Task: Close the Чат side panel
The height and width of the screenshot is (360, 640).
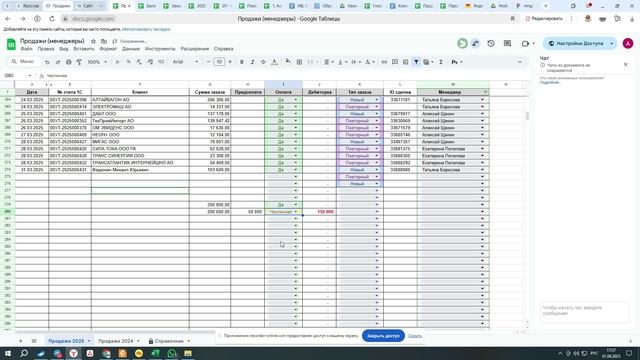Action: tap(625, 64)
